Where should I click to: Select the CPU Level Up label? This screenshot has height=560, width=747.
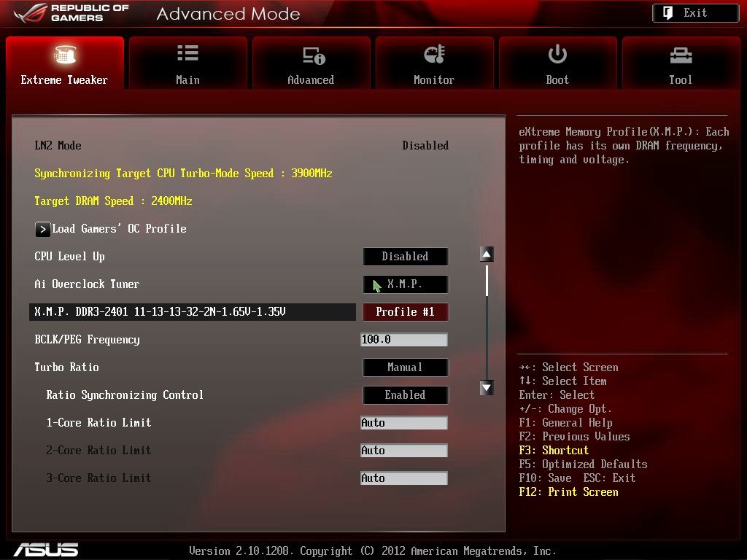click(x=69, y=257)
